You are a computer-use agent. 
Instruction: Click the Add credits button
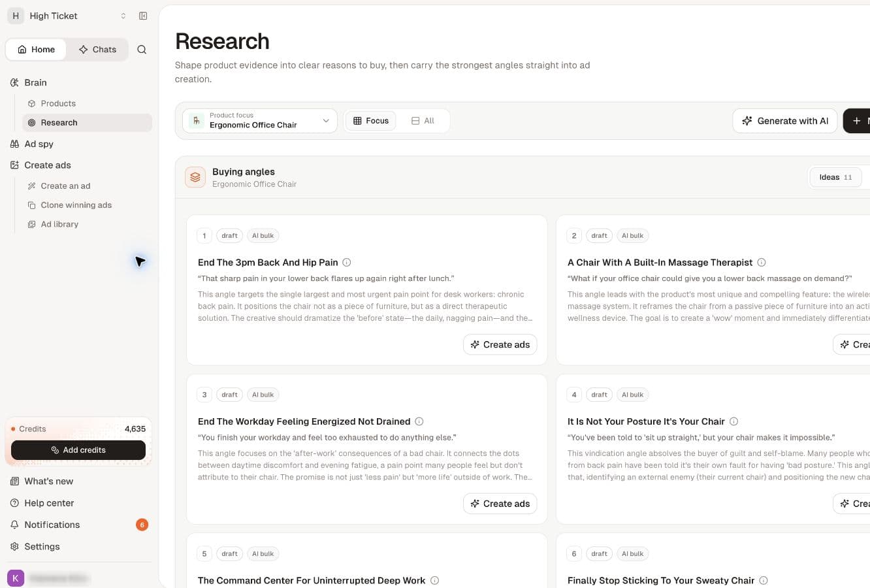click(x=78, y=450)
